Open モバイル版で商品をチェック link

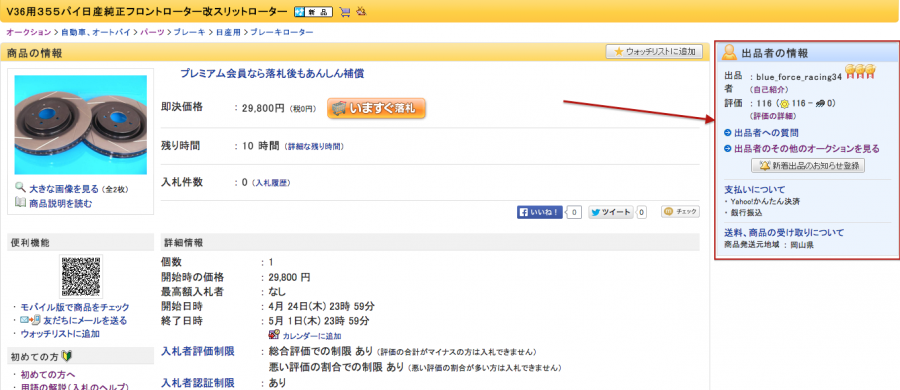[x=75, y=307]
